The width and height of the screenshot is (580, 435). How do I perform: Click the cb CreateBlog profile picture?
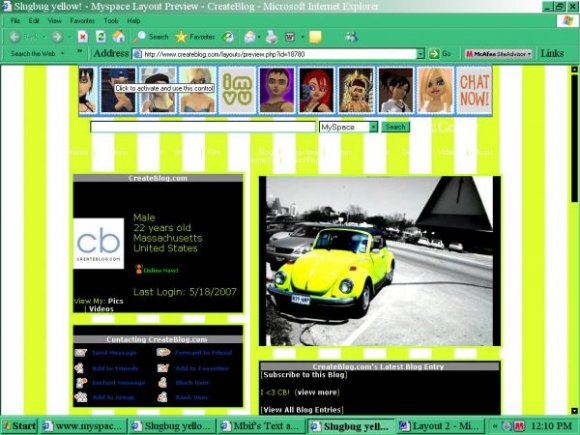98,243
